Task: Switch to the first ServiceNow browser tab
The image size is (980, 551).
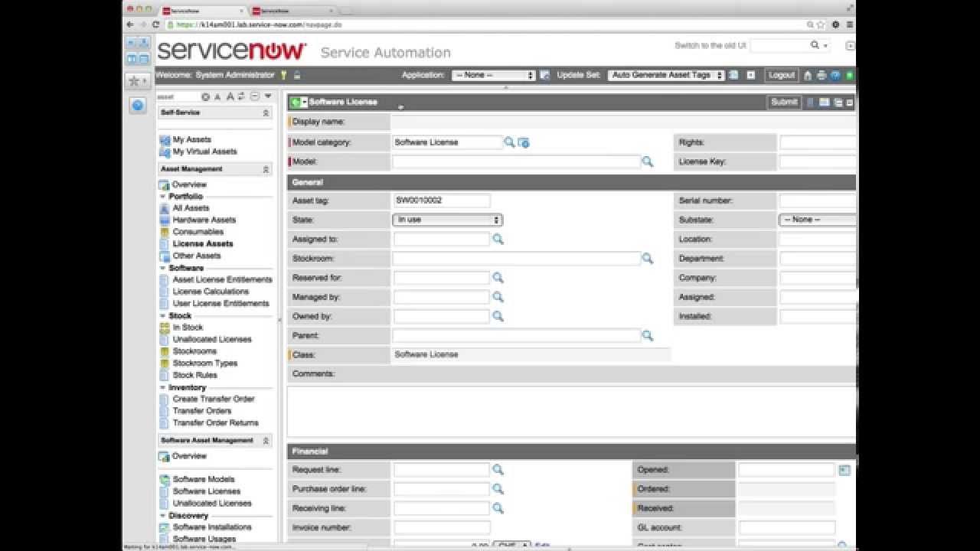Action: coord(203,11)
